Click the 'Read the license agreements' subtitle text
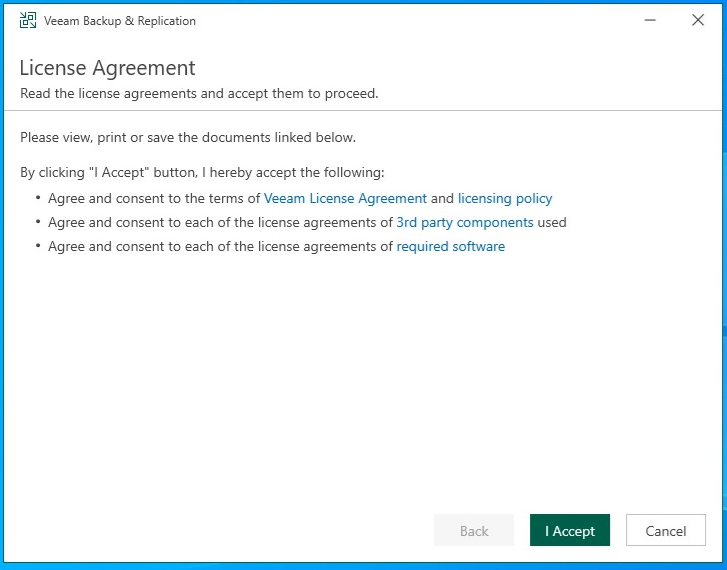This screenshot has height=570, width=727. (199, 94)
